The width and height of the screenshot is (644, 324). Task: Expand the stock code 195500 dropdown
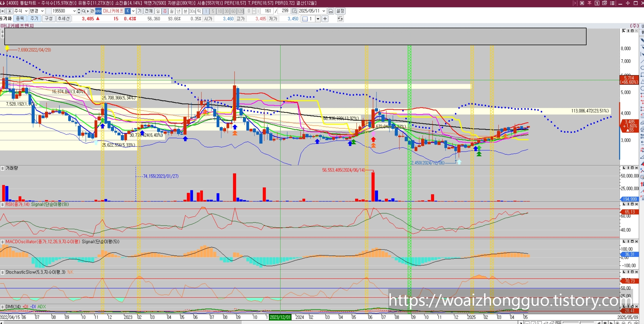point(74,11)
